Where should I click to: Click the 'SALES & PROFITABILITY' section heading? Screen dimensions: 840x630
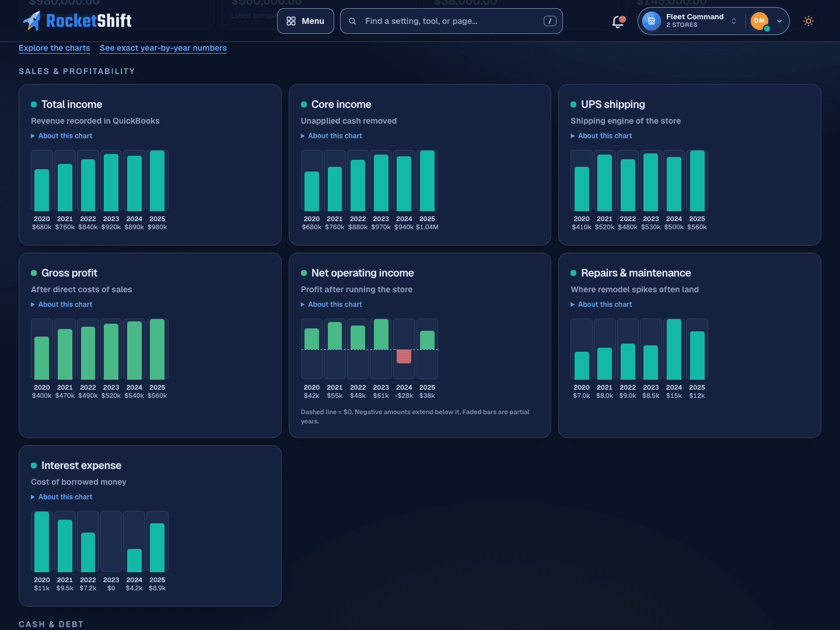(77, 71)
